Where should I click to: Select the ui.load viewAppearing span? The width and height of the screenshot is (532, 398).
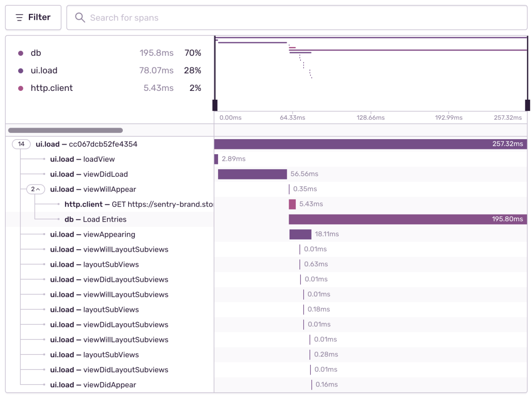click(x=266, y=234)
